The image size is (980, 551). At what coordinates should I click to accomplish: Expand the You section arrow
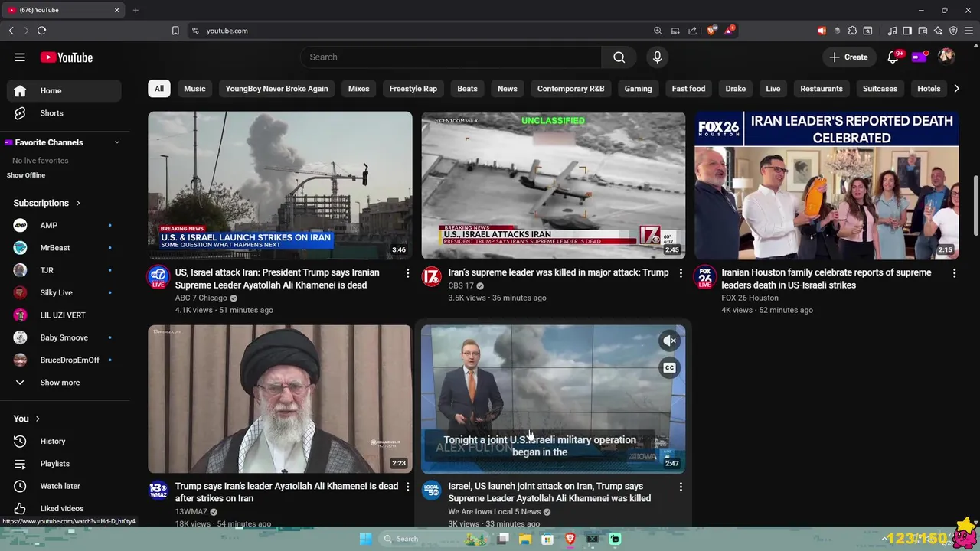tap(37, 419)
